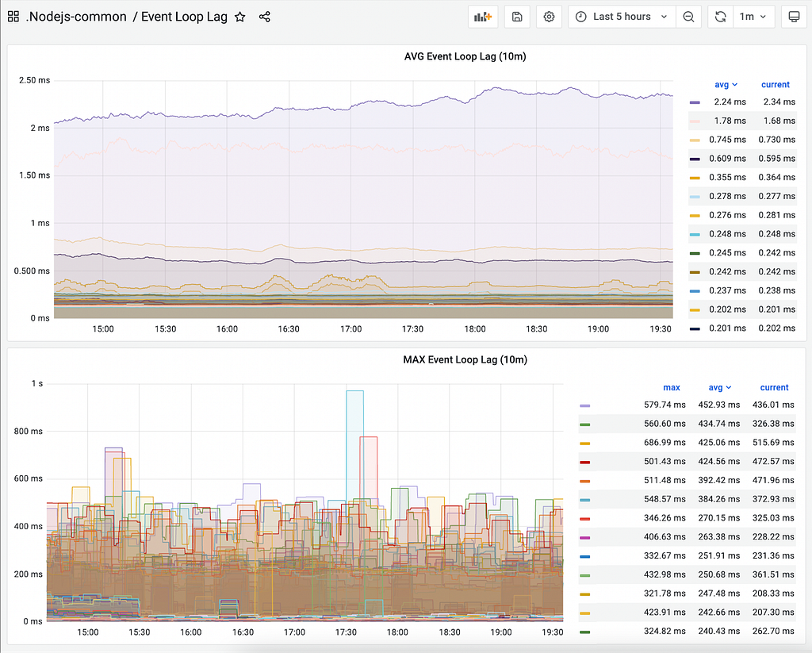This screenshot has height=653, width=812.
Task: Toggle the 0.242 ms avg legend series
Action: click(x=742, y=271)
